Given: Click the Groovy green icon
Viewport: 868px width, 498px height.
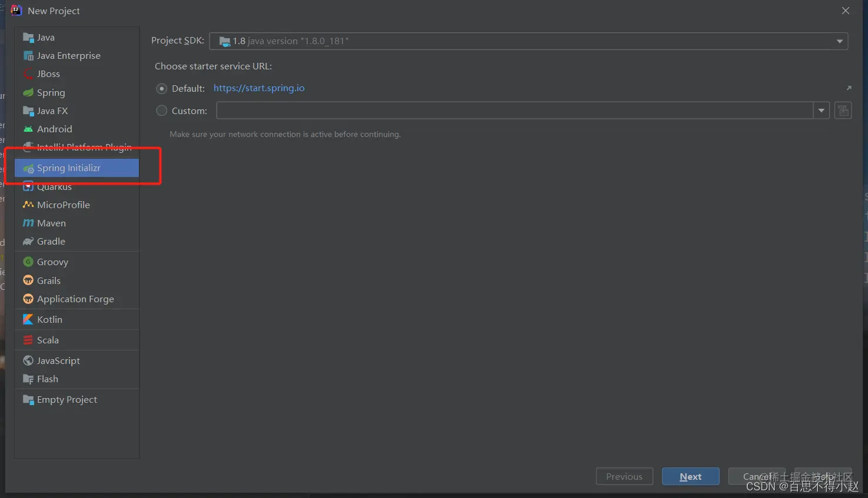Looking at the screenshot, I should [x=28, y=262].
